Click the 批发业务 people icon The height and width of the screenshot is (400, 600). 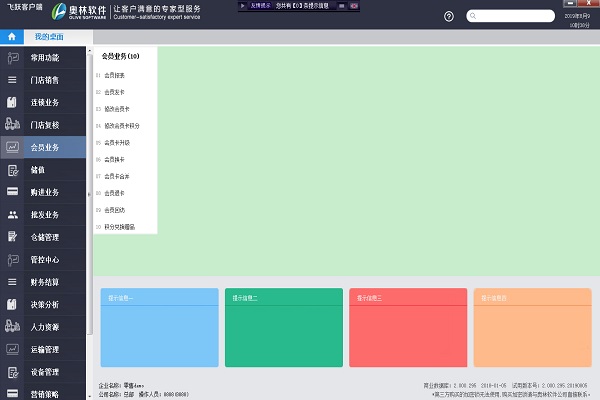click(12, 214)
